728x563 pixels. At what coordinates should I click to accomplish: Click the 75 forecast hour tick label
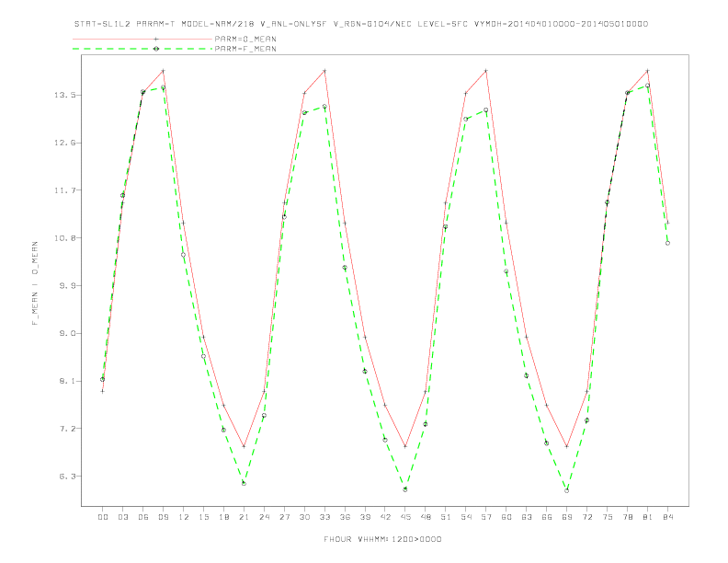coord(608,517)
